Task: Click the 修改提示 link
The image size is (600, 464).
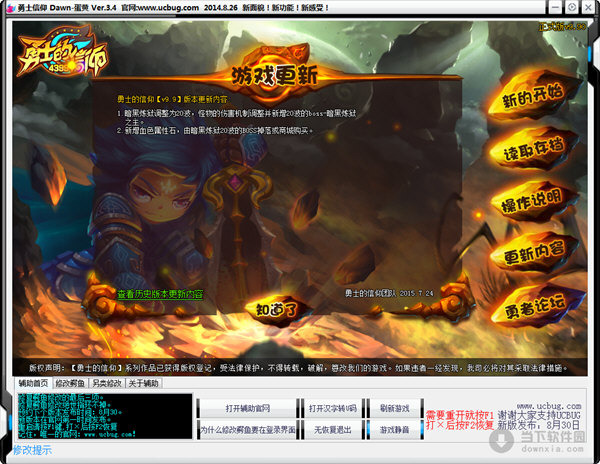Action: 32,450
